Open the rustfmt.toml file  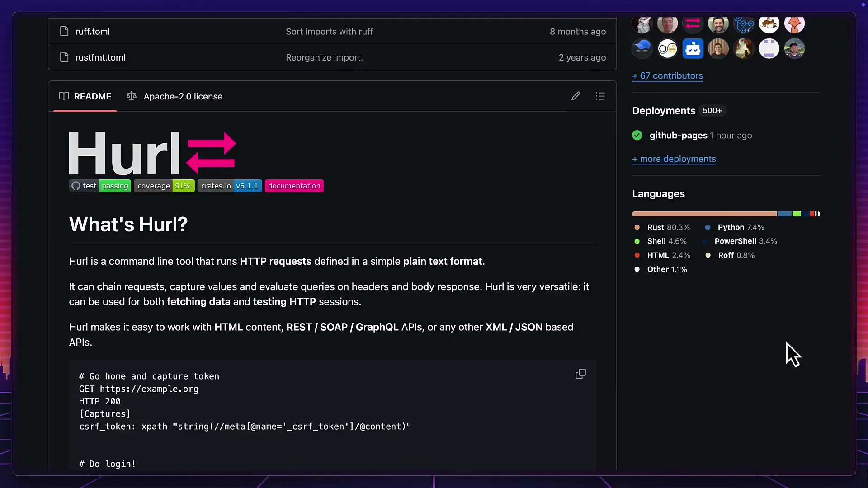point(100,57)
